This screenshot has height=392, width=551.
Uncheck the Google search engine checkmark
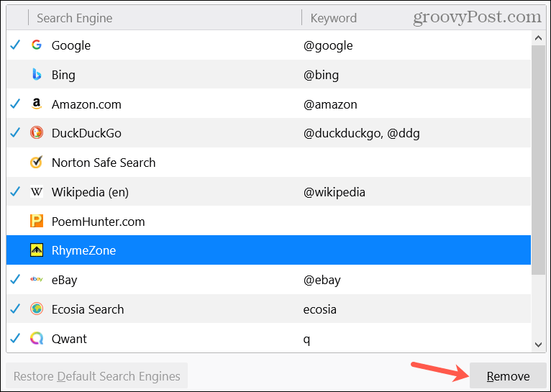pyautogui.click(x=16, y=45)
